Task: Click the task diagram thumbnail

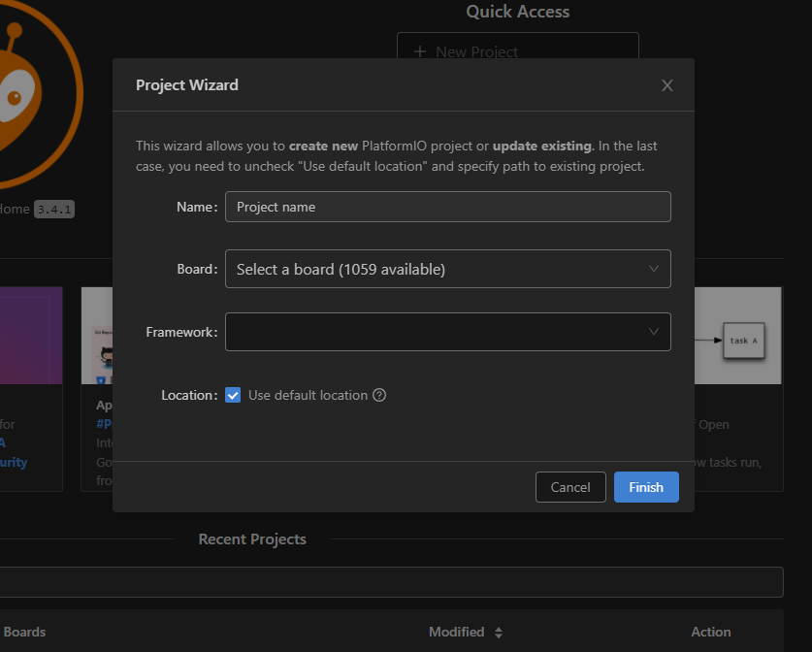Action: [x=737, y=340]
